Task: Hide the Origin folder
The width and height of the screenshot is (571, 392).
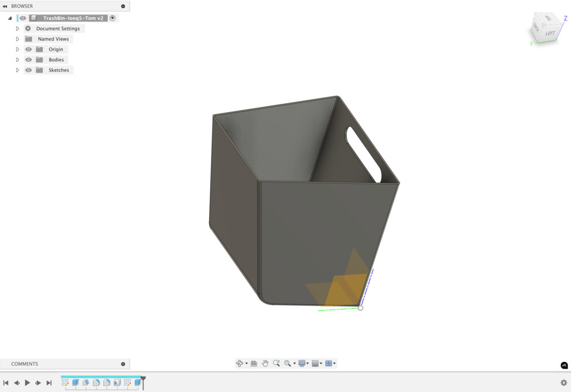Action: [x=28, y=50]
